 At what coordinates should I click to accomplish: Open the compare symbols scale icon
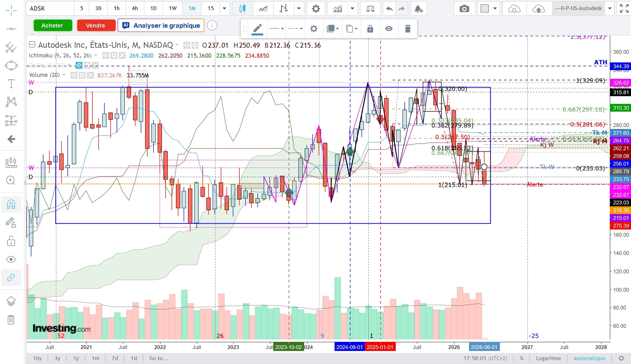(x=370, y=9)
